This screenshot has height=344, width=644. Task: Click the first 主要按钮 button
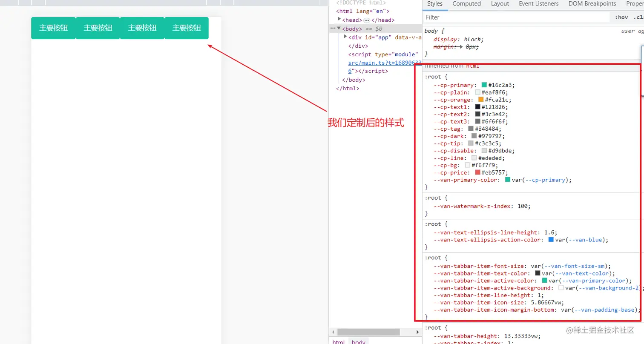(53, 28)
